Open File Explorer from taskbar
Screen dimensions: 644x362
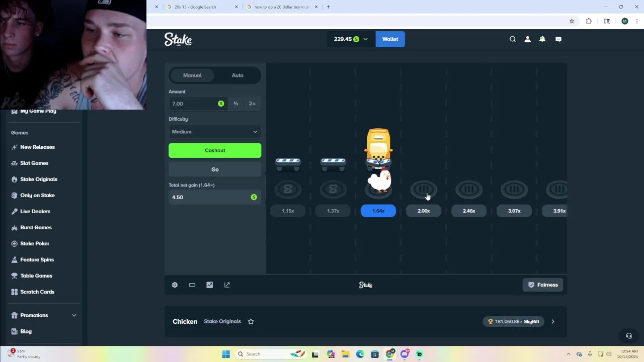345,354
